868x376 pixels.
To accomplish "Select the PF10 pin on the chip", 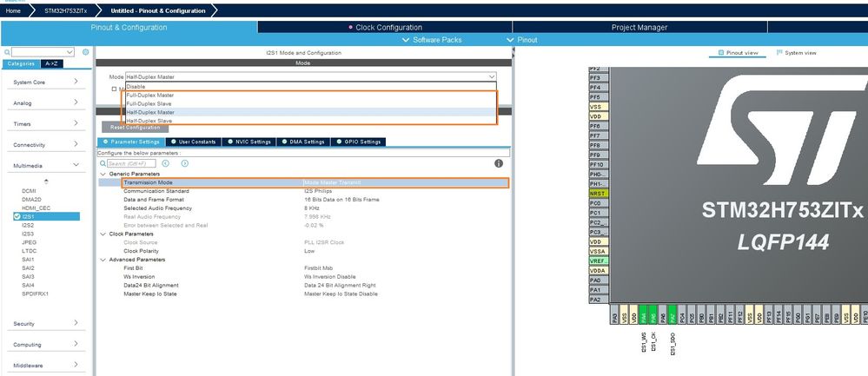I will pyautogui.click(x=599, y=165).
